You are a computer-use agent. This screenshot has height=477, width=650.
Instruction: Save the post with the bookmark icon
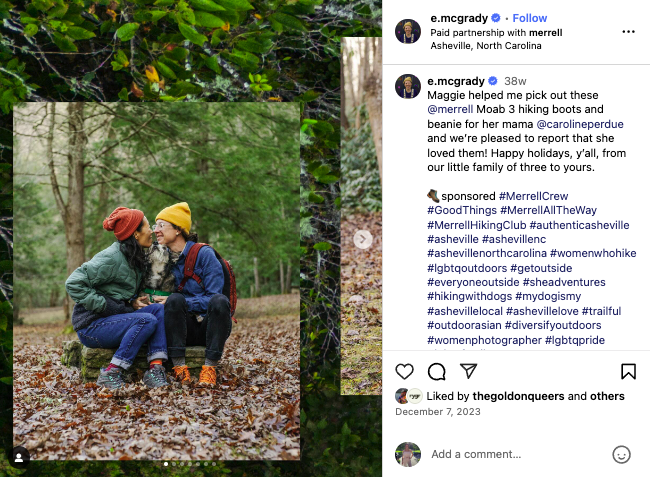tap(628, 372)
